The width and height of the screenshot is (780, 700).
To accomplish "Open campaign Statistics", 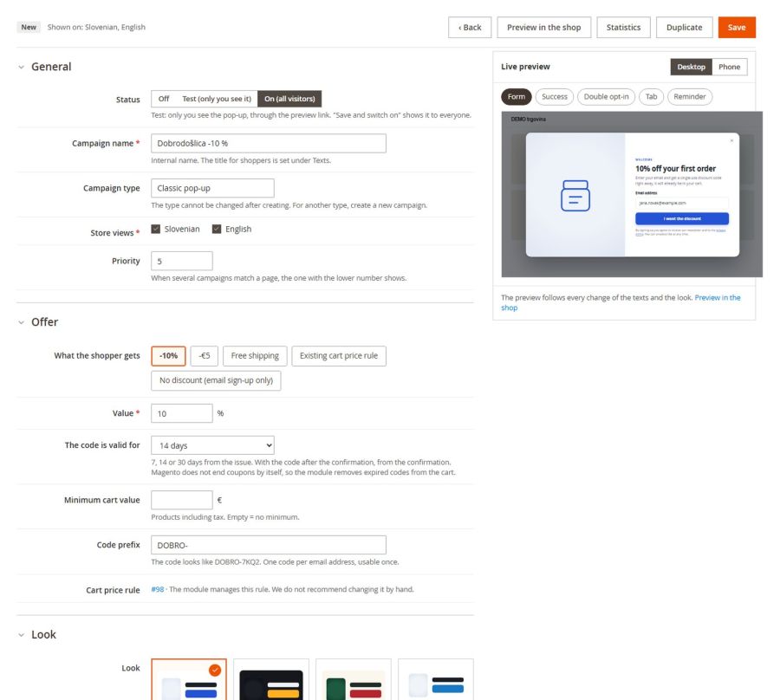I will (x=623, y=28).
